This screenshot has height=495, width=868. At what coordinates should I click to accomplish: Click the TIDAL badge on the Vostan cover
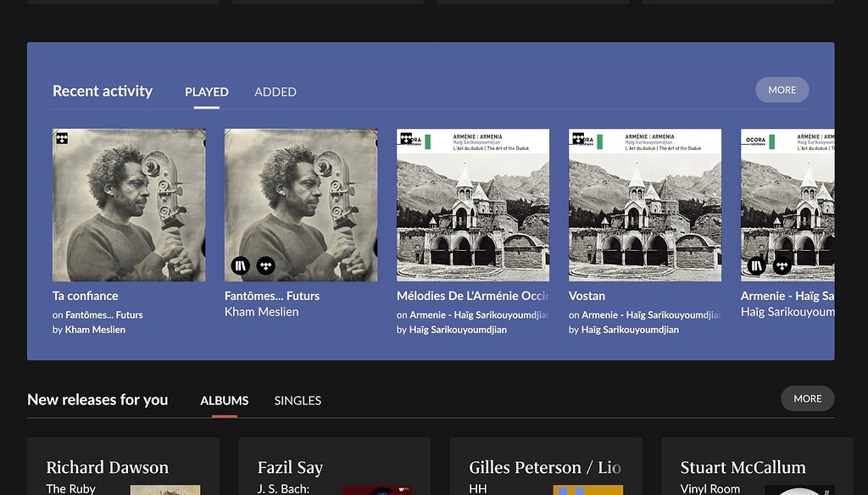point(577,136)
